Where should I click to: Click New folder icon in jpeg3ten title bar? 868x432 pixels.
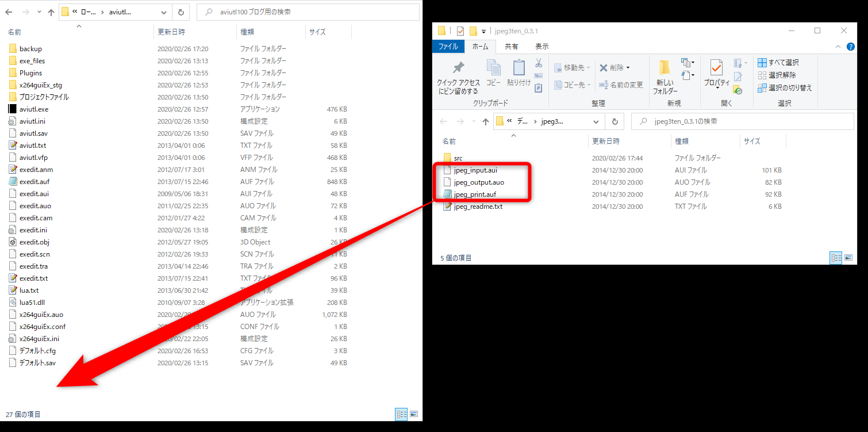[473, 31]
